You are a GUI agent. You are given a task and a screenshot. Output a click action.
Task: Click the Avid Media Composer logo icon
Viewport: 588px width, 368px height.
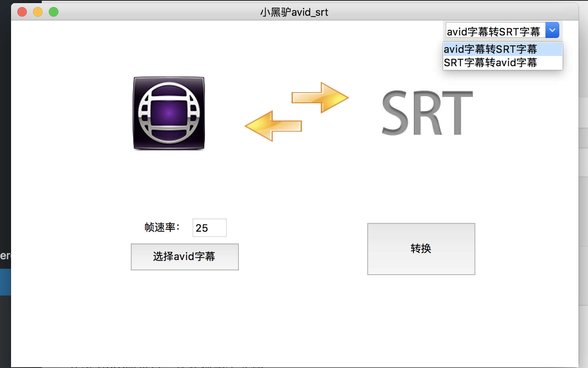pos(169,113)
